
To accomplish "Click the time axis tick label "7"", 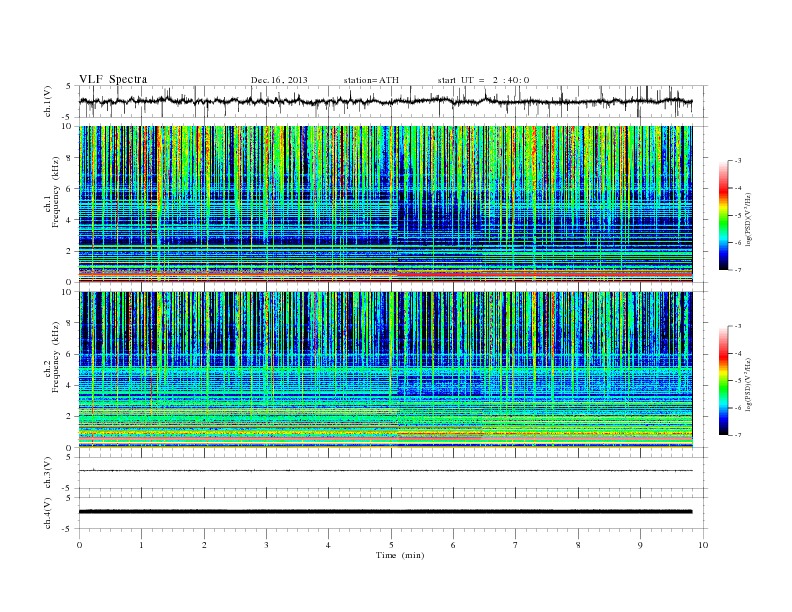I will [x=516, y=545].
